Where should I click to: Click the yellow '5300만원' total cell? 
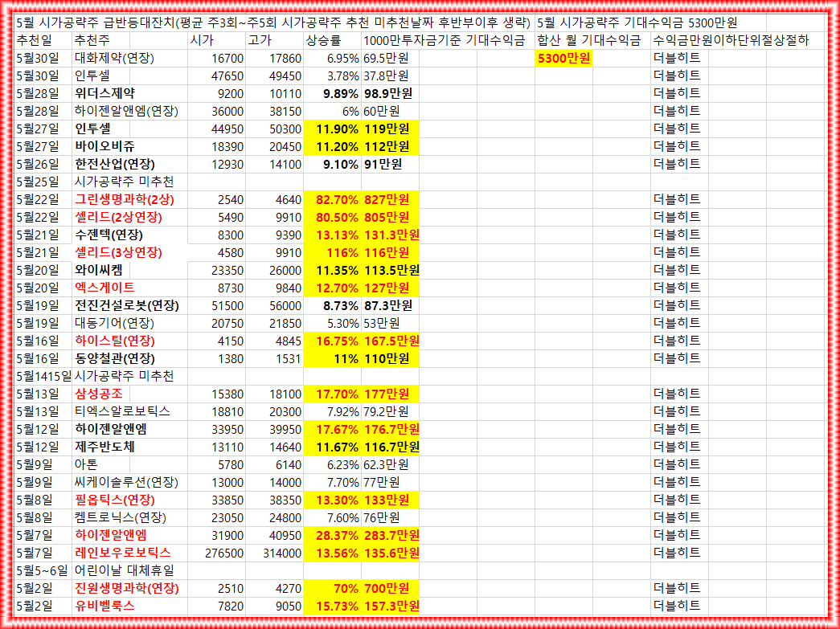pyautogui.click(x=563, y=58)
